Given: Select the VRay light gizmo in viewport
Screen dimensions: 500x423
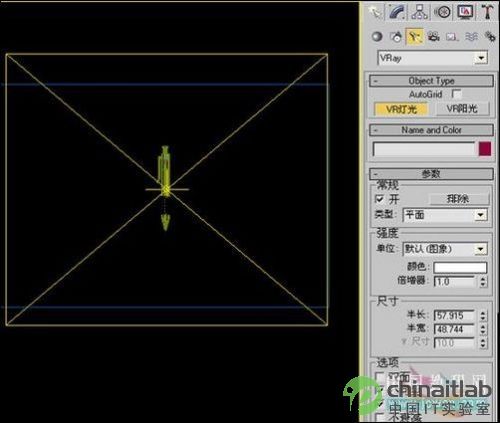Looking at the screenshot, I should coord(166,189).
